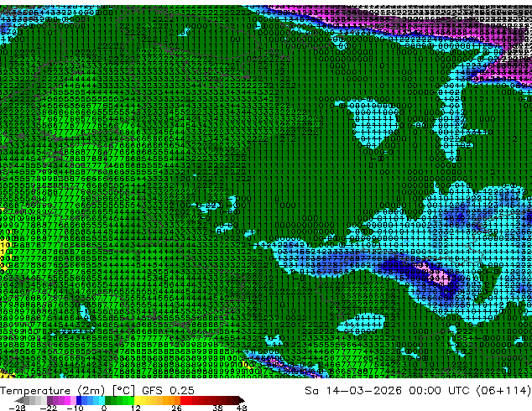Image resolution: width=532 pixels, height=411 pixels.
Task: Click the bright red legend swatch at 26
Action: click(x=183, y=400)
